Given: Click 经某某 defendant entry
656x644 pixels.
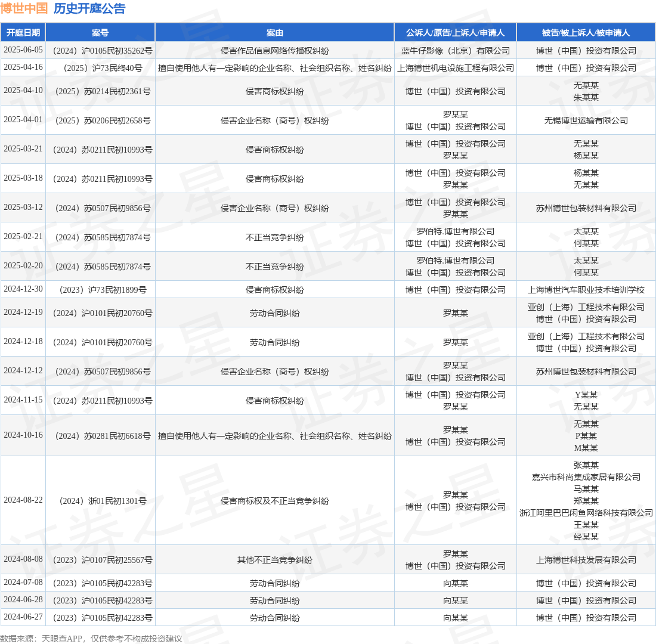Looking at the screenshot, I should tap(586, 537).
